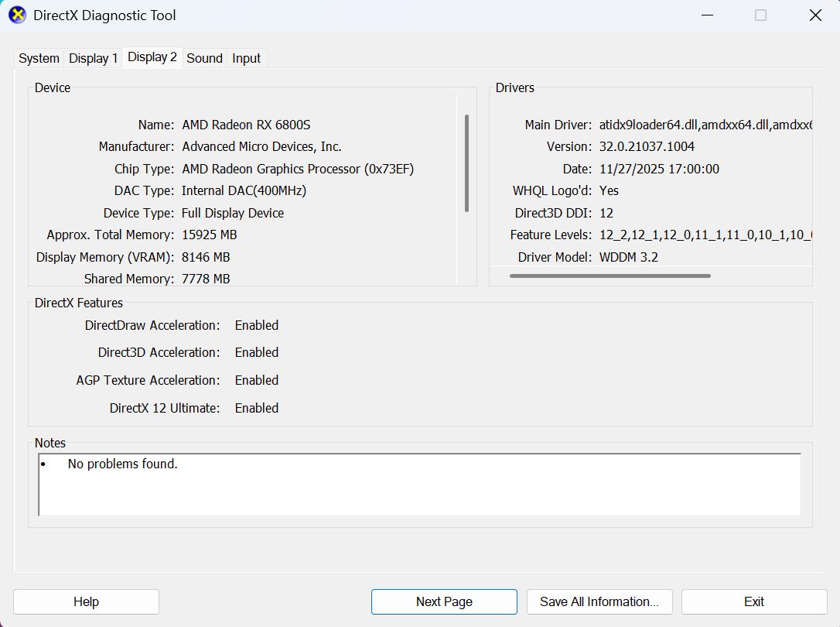
Task: Select the Display 2 tab
Action: tap(152, 57)
